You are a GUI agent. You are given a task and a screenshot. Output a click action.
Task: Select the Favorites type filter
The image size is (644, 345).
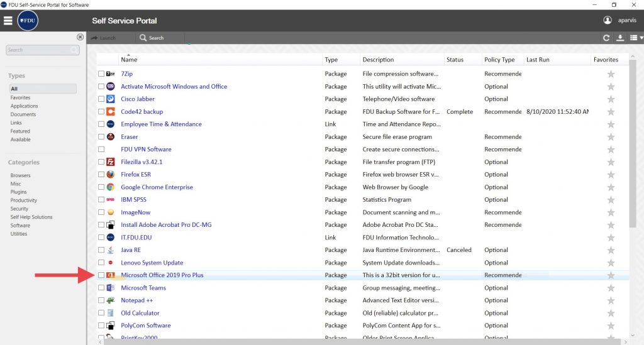tap(20, 97)
